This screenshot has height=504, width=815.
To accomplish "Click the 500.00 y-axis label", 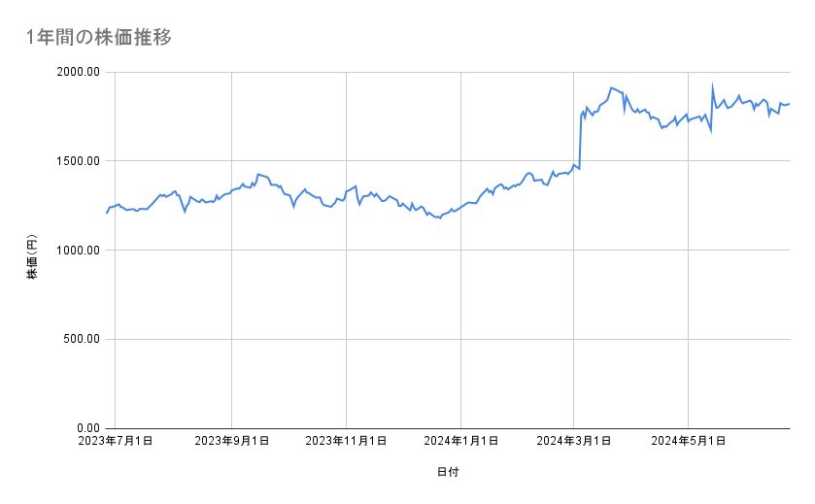I will pyautogui.click(x=79, y=339).
